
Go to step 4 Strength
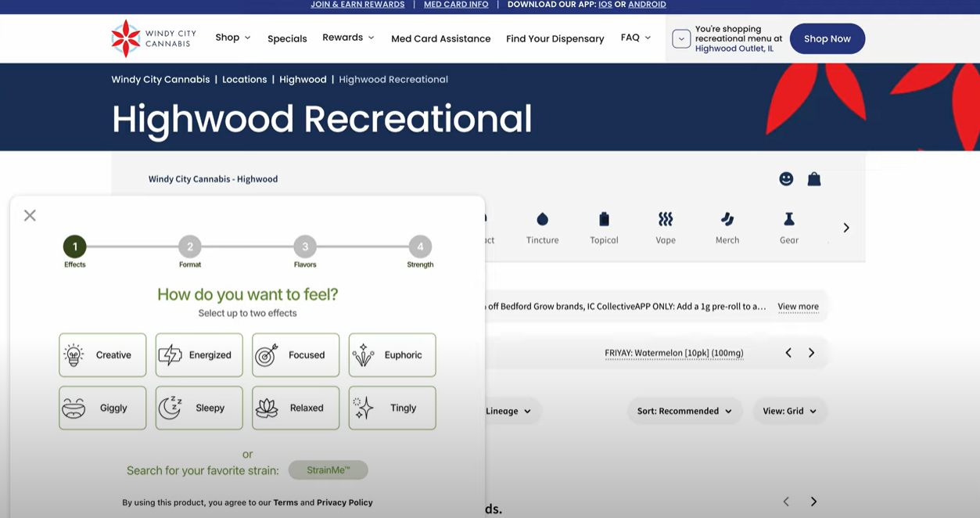pos(420,246)
